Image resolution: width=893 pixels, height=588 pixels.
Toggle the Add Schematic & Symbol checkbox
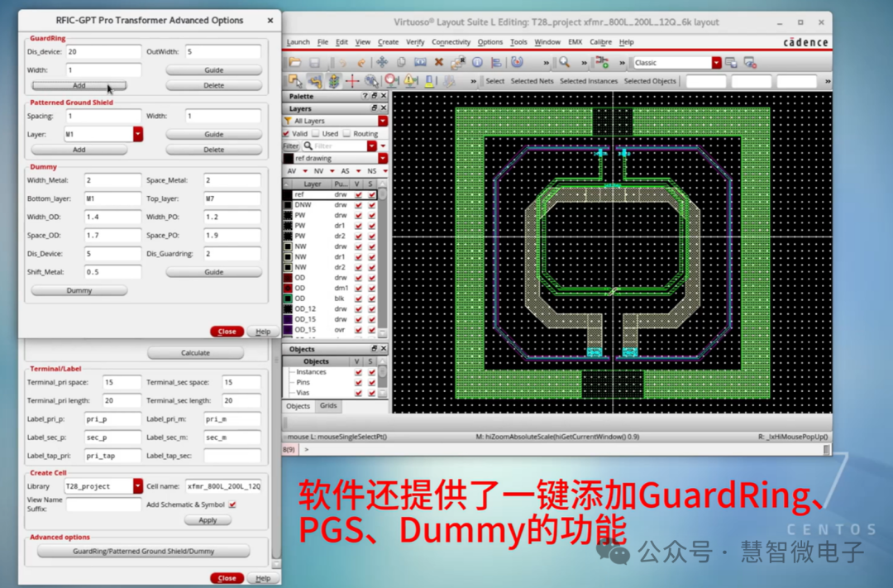point(232,504)
